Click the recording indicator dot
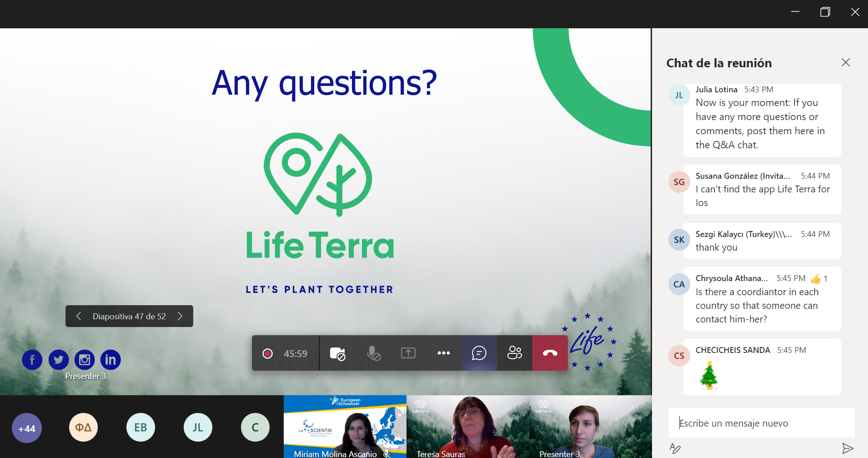 point(268,353)
